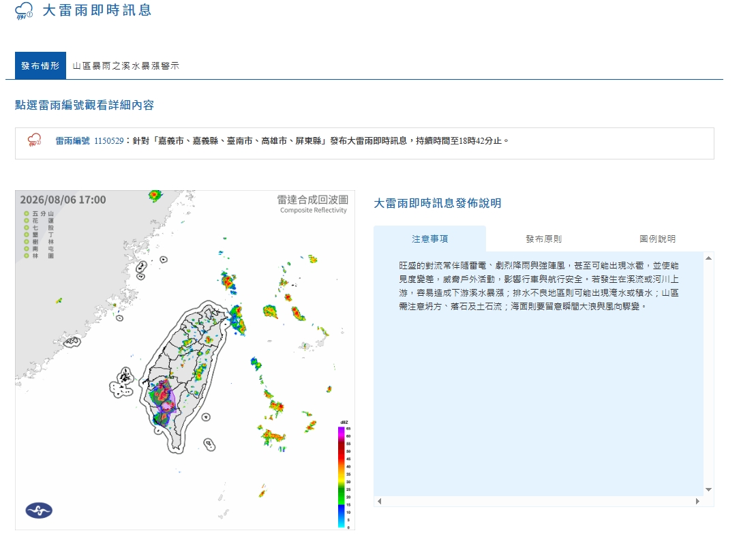Click the thunderstorm cloud icon beside page title
756x535 pixels.
click(x=24, y=11)
